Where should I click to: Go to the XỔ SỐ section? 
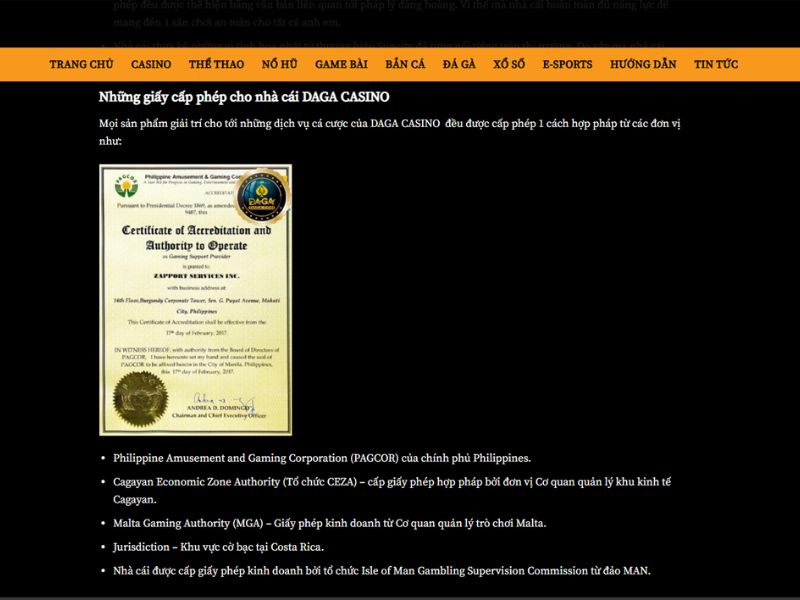[509, 64]
